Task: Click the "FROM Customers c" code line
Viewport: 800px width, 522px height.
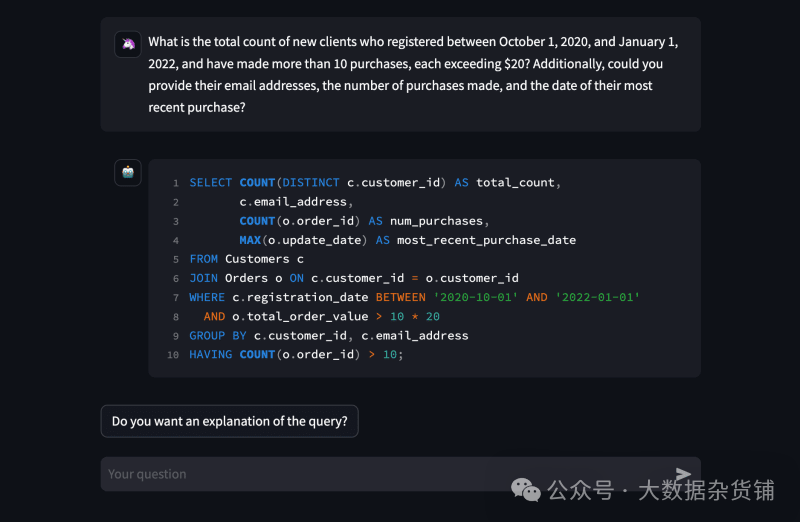Action: coord(246,259)
